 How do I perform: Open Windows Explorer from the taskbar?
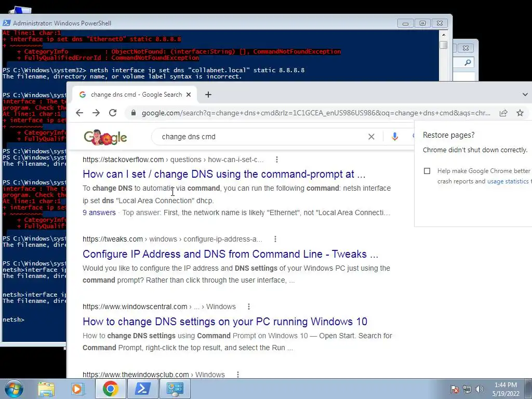(x=46, y=389)
